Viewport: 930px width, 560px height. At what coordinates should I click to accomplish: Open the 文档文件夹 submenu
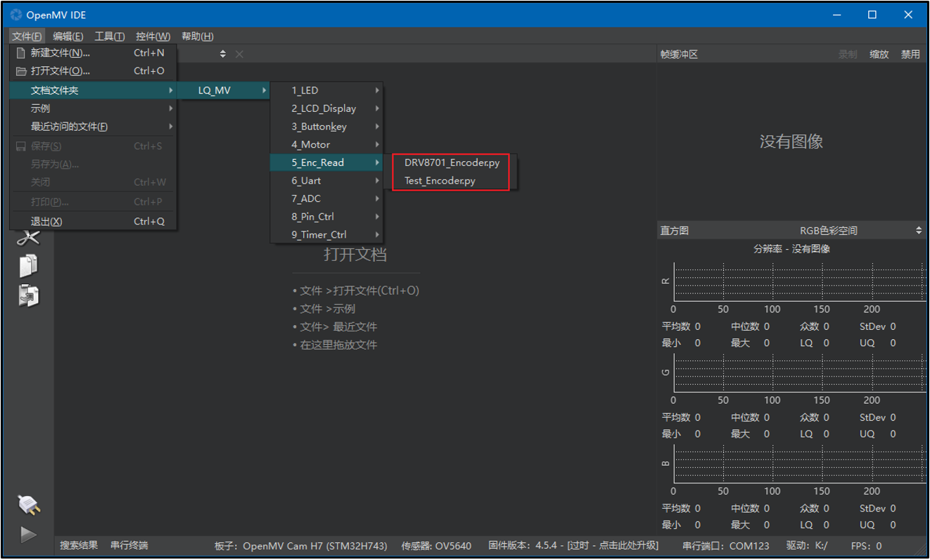click(x=93, y=90)
